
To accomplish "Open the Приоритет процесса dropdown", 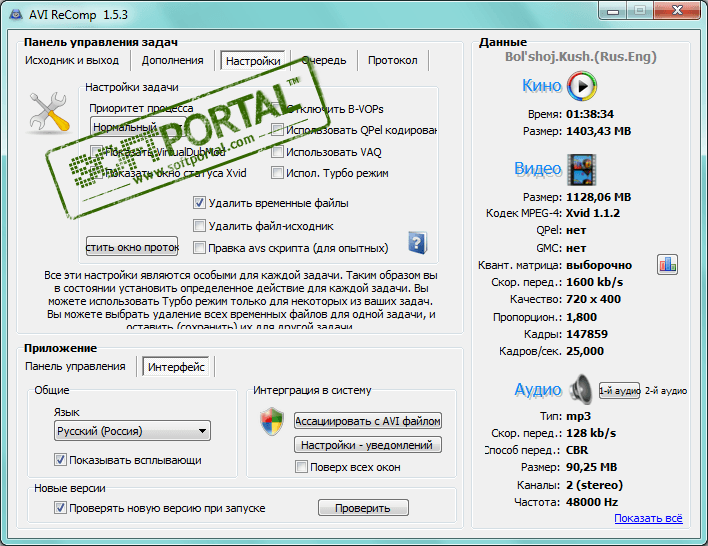I will point(138,127).
